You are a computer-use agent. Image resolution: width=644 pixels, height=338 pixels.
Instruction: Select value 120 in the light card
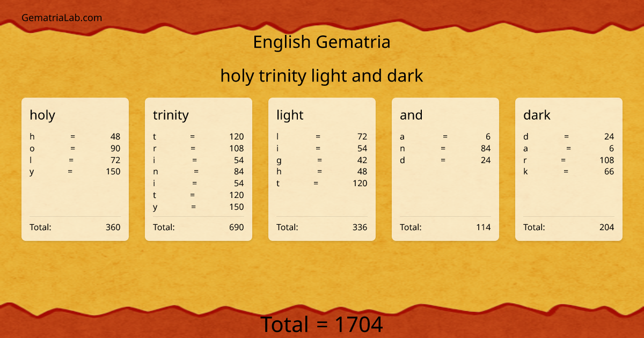360,183
